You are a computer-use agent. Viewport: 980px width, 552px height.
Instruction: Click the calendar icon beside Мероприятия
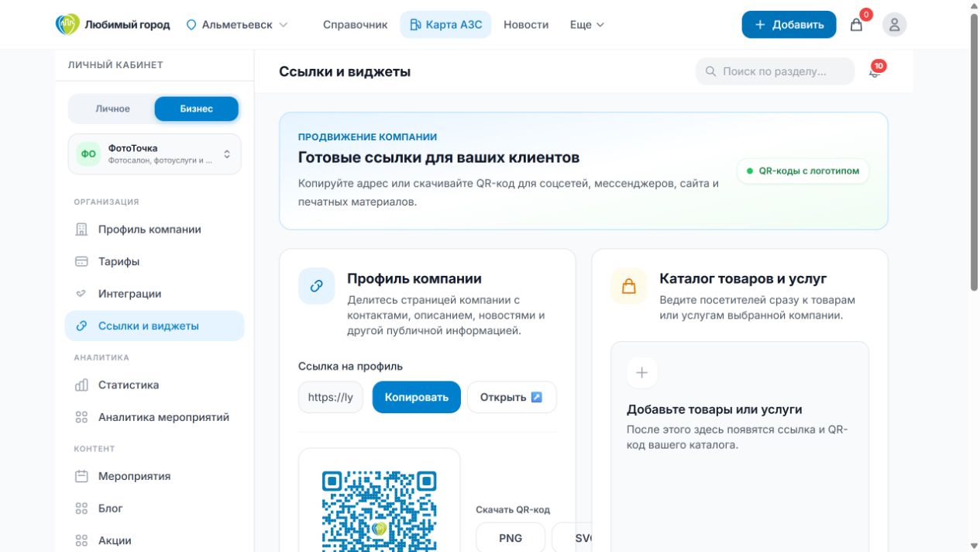pyautogui.click(x=81, y=476)
